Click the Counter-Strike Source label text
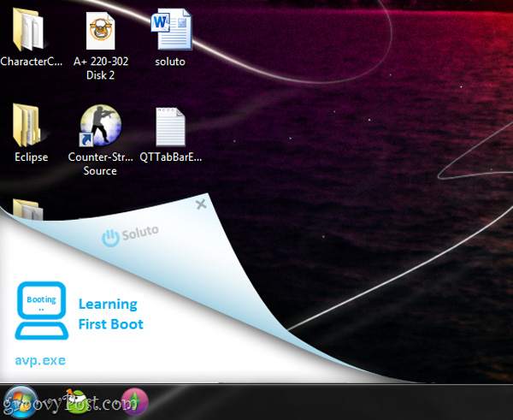Screen dimensions: 513x420 (100, 164)
